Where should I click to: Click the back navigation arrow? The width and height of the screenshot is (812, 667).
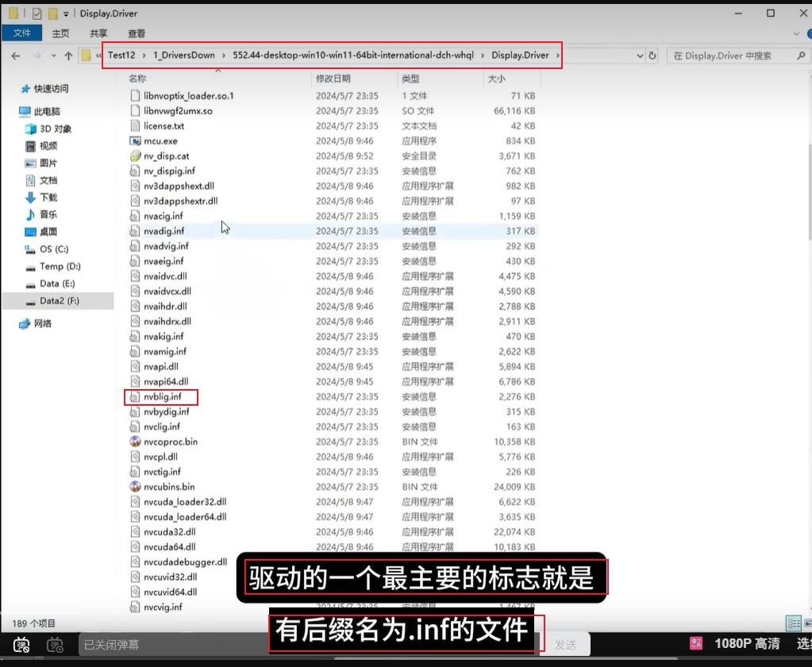pyautogui.click(x=15, y=56)
